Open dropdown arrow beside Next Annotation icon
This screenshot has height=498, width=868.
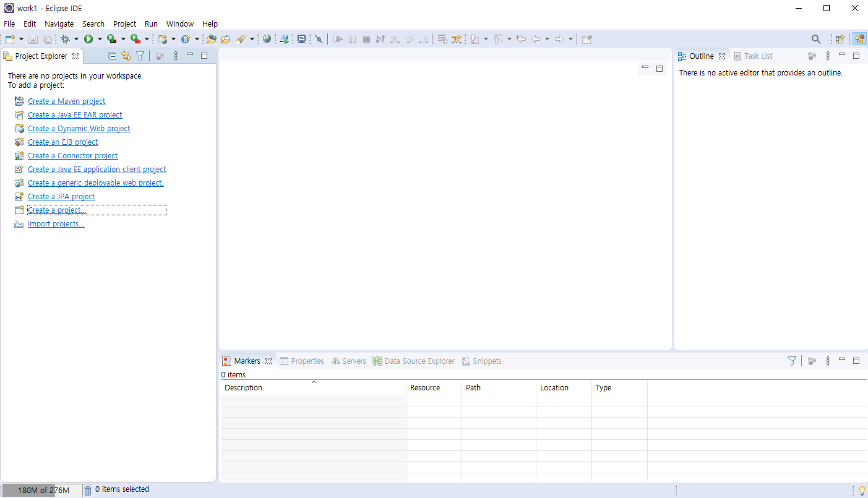(x=486, y=39)
